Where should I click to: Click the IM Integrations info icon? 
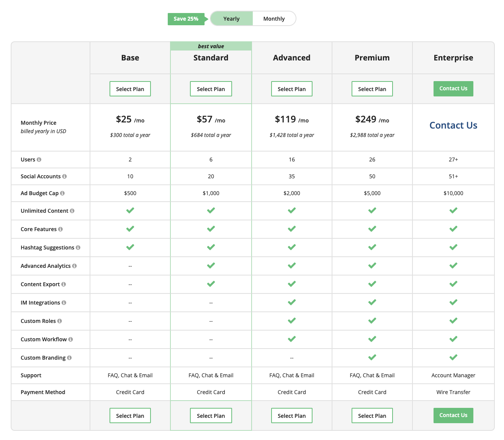pyautogui.click(x=64, y=303)
